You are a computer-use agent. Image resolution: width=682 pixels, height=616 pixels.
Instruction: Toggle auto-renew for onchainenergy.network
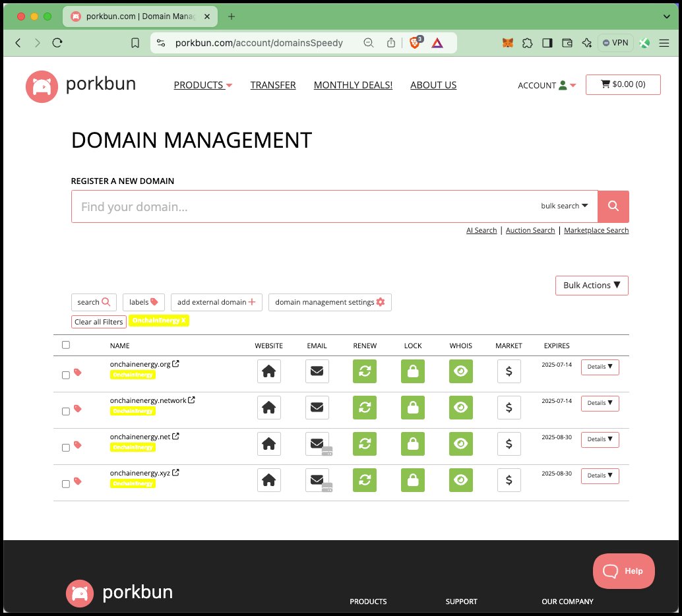tap(365, 407)
